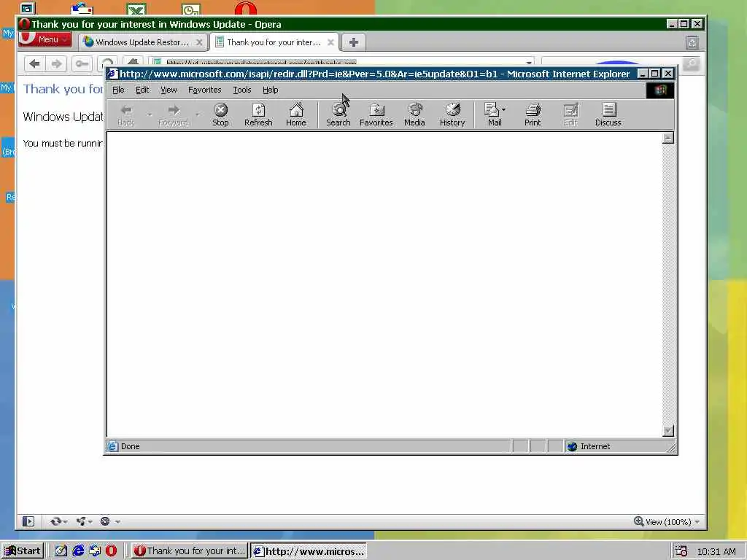Open the IE Favorites menu

[x=205, y=90]
